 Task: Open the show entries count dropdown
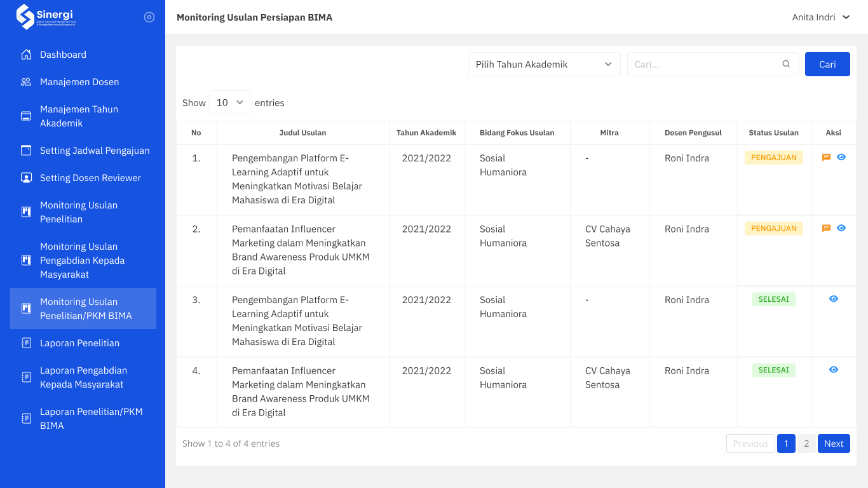pos(231,102)
